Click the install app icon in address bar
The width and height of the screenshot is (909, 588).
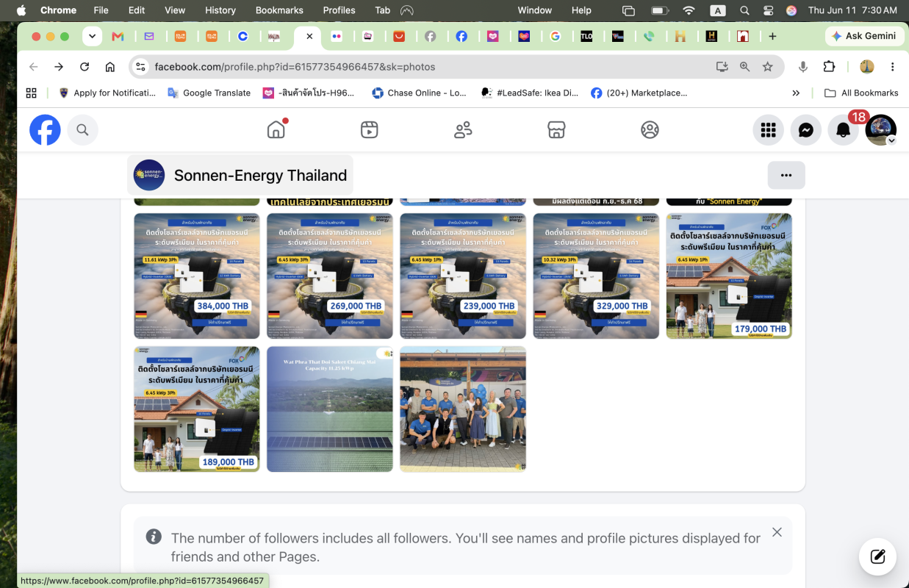click(722, 67)
